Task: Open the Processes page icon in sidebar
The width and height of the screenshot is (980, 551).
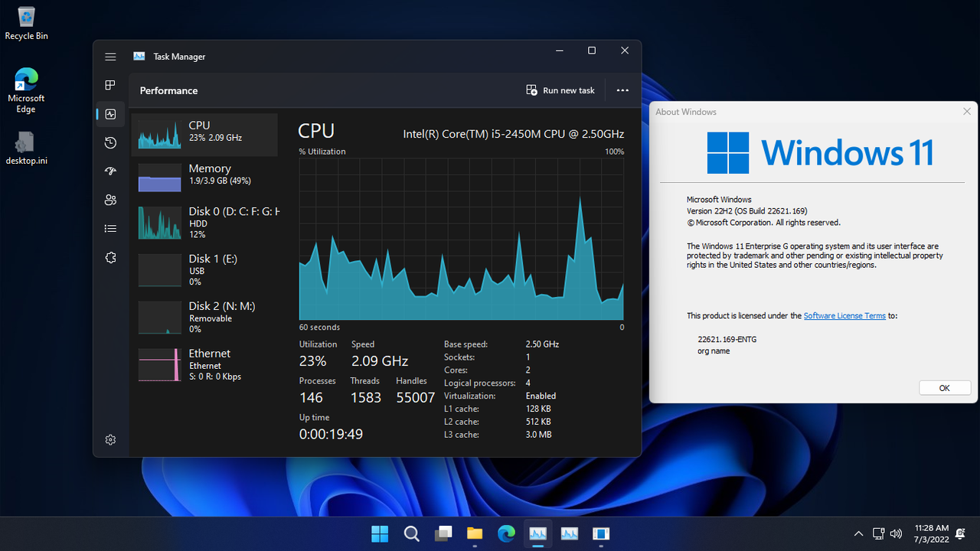Action: tap(110, 85)
